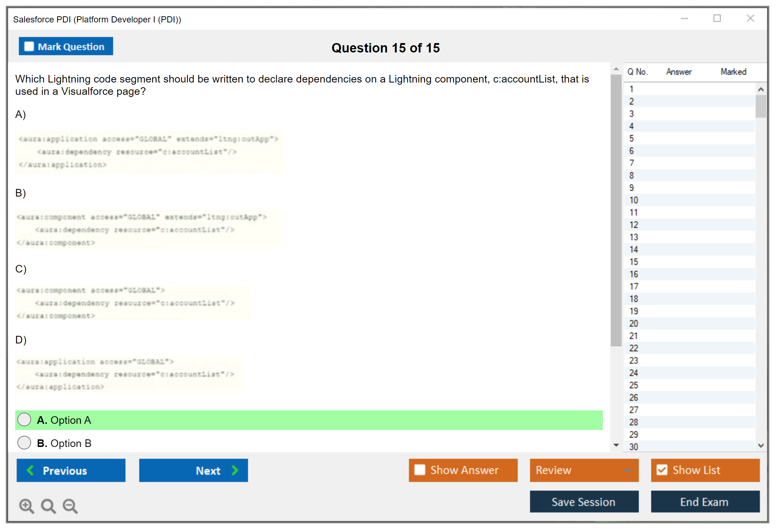Click the green right arrow on Next

pyautogui.click(x=235, y=470)
